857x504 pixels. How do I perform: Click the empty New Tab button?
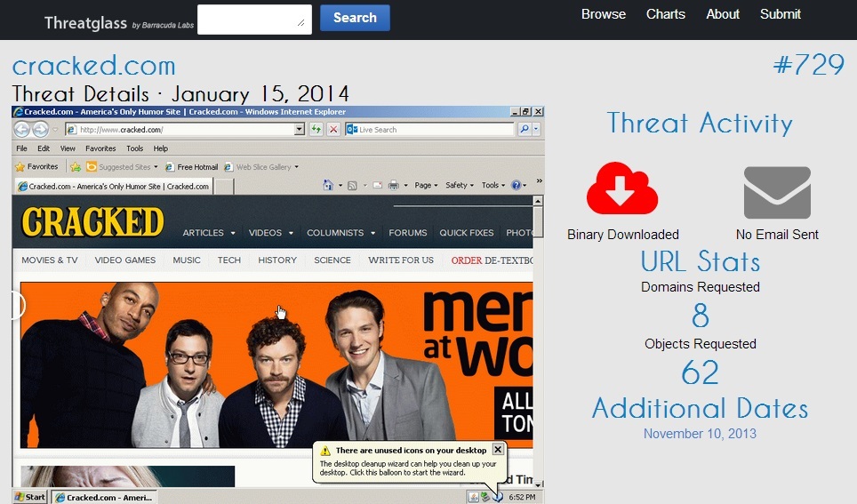pyautogui.click(x=223, y=187)
